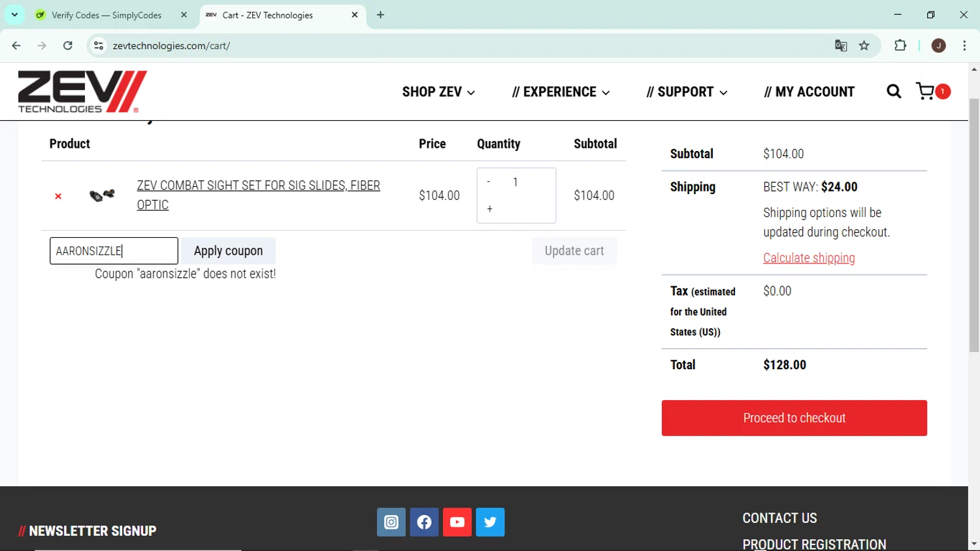
Task: View site information icon in address bar
Action: pyautogui.click(x=99, y=46)
